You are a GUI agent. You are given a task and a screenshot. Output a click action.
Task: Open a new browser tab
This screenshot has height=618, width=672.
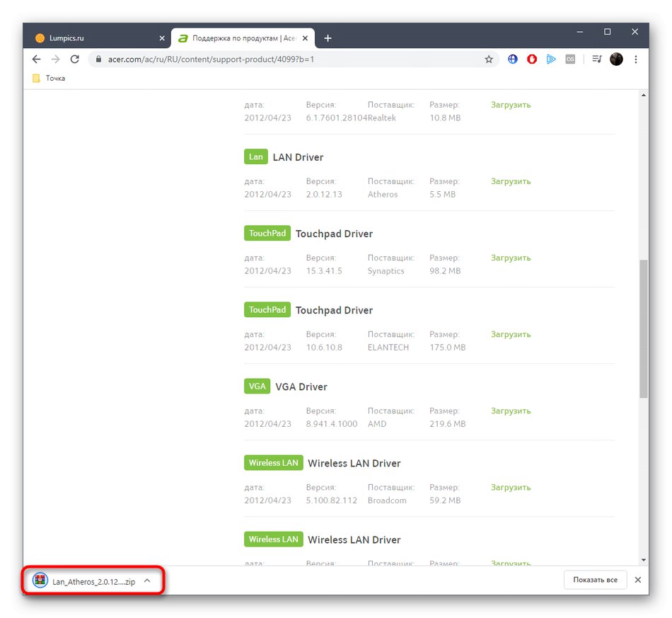pyautogui.click(x=328, y=38)
